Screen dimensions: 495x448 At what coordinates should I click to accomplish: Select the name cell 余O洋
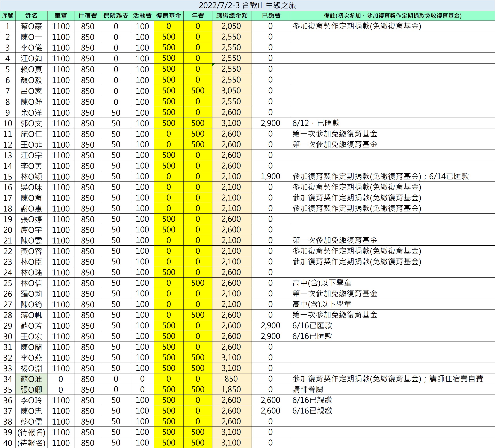[x=31, y=112]
